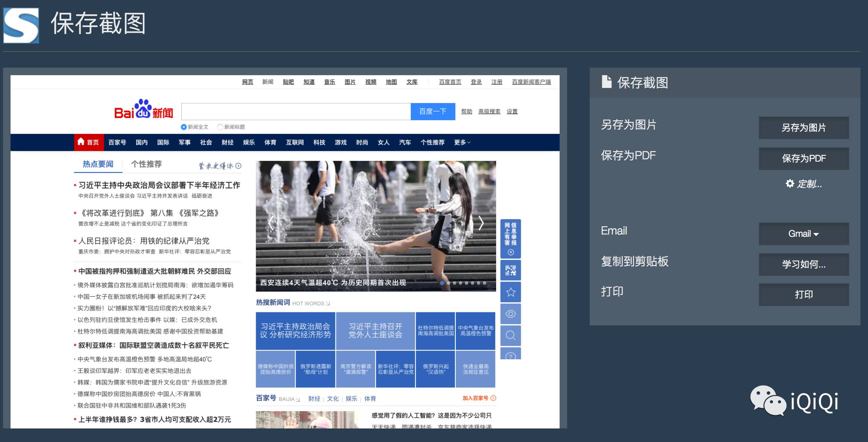Open the 定制 gear settings link
Viewport: 868px width, 442px height.
click(x=804, y=184)
